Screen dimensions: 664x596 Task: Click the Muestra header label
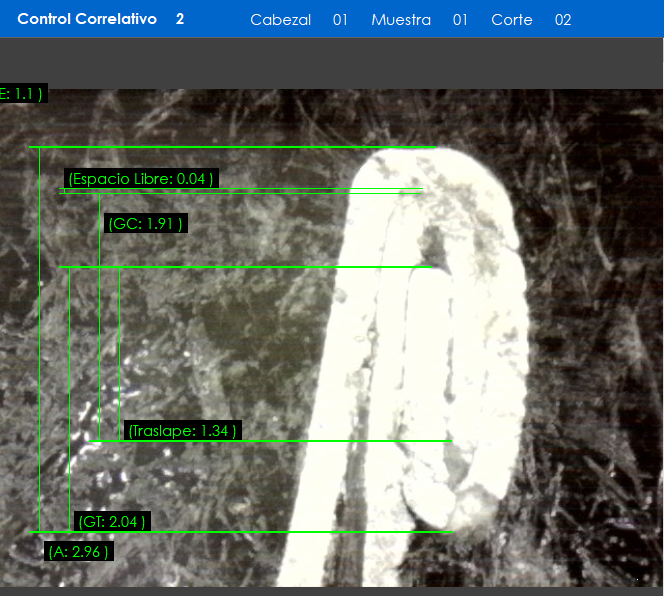[400, 20]
